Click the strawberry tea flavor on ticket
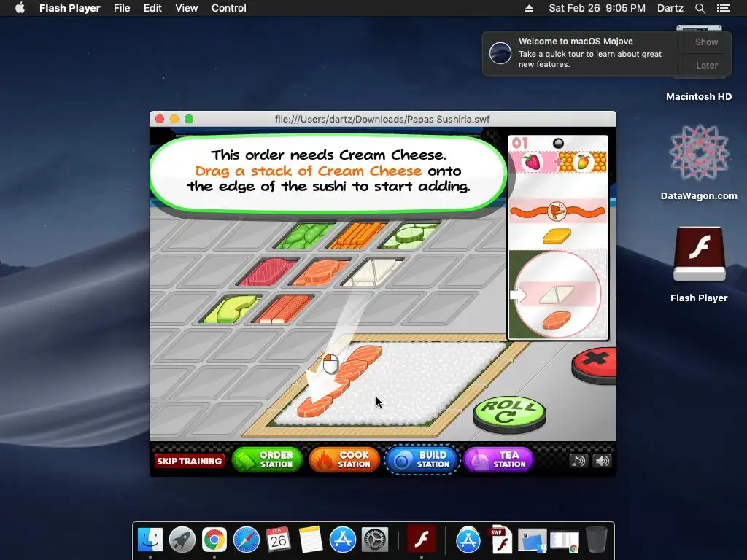747x560 pixels. pos(533,162)
